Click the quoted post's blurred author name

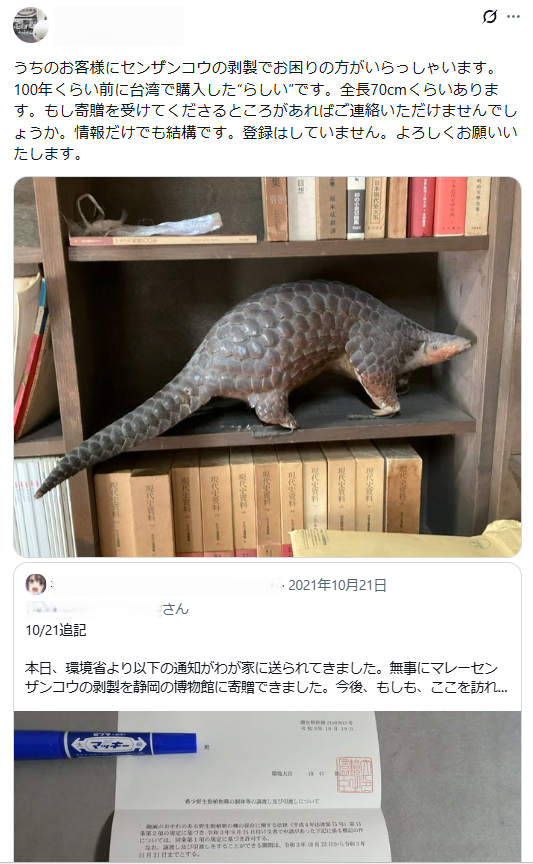[165, 585]
